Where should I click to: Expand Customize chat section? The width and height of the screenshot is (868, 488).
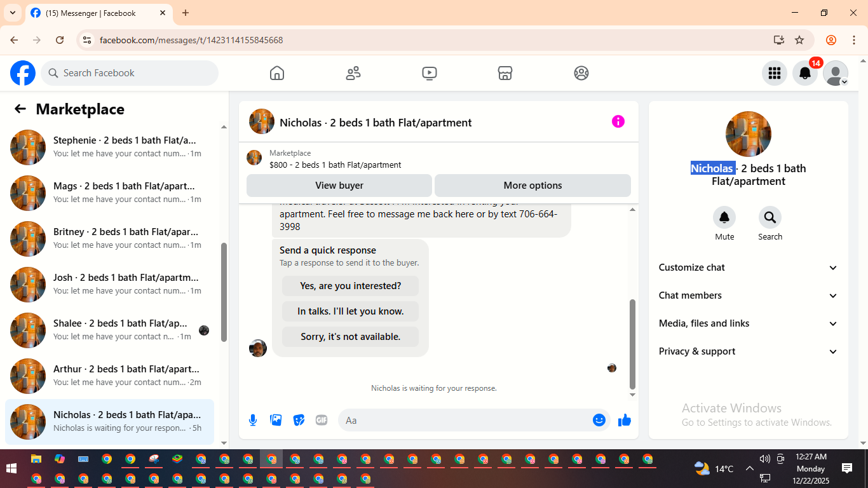tap(749, 268)
